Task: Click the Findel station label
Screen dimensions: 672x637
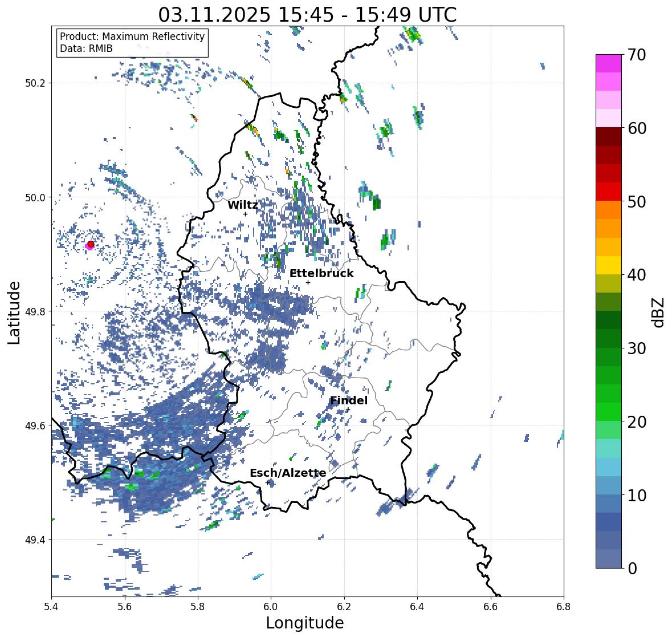Action: click(348, 400)
